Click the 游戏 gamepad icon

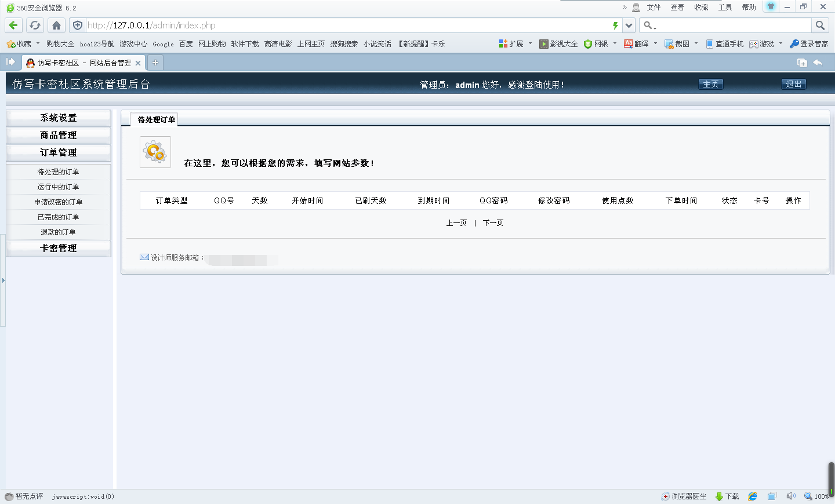coord(754,44)
